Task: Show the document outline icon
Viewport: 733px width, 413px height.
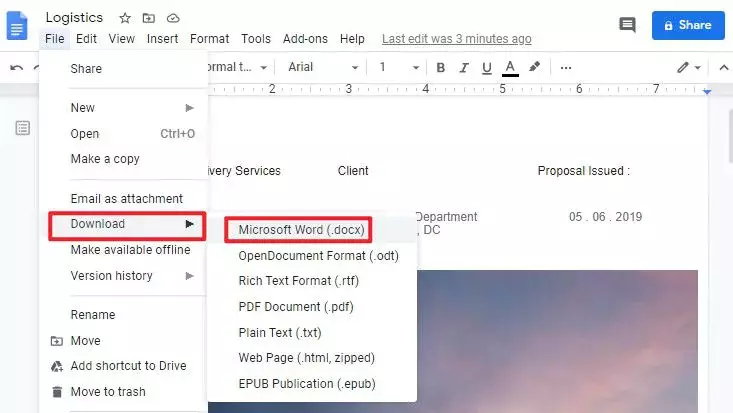Action: [22, 128]
